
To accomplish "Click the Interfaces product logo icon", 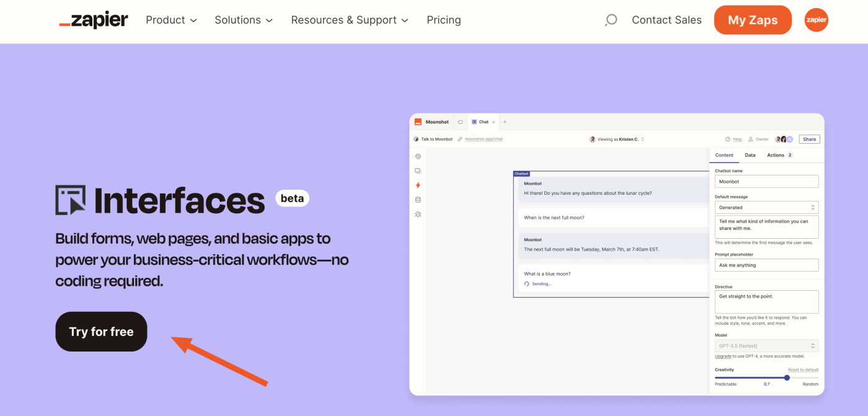I will [x=70, y=200].
